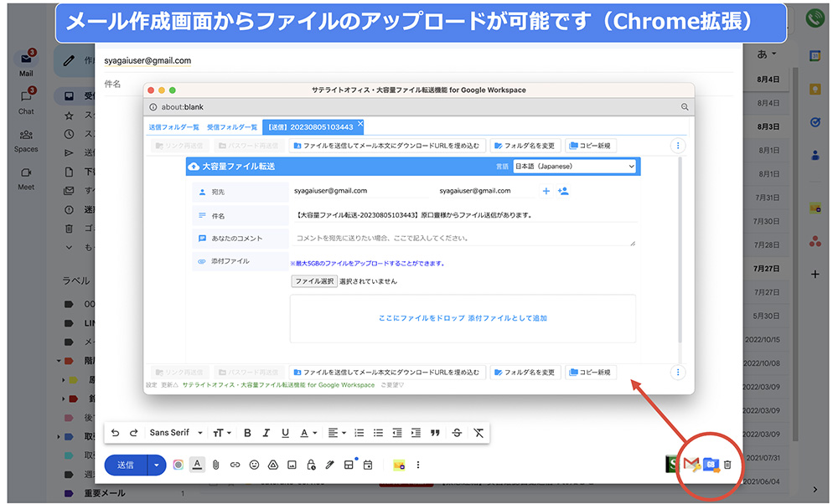Click the blue 送信 send button
This screenshot has width=838, height=504.
(126, 465)
